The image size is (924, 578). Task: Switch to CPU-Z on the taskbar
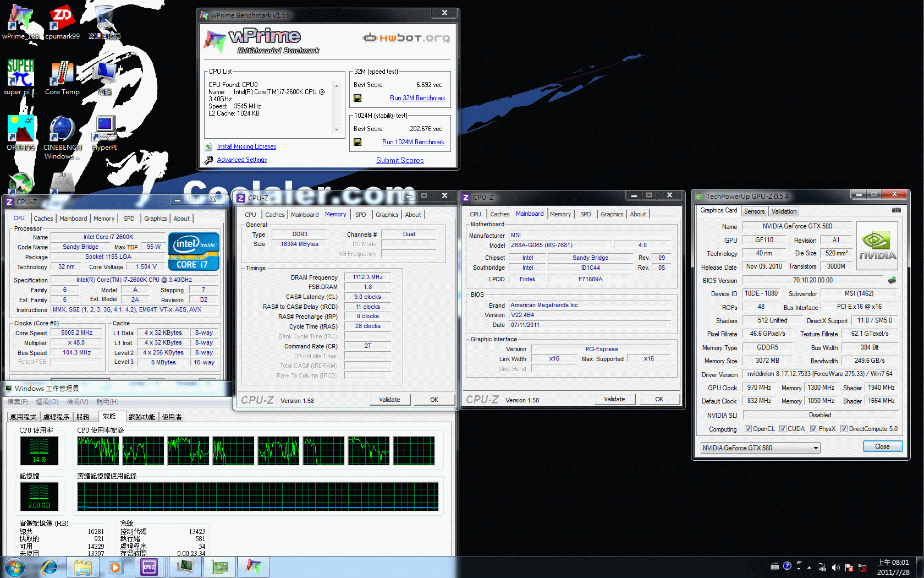149,567
